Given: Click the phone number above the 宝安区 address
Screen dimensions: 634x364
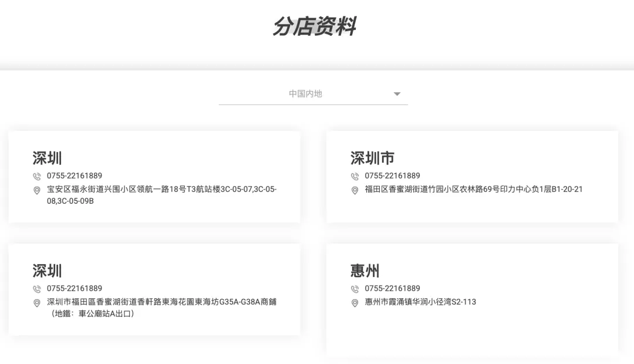Looking at the screenshot, I should tap(75, 176).
